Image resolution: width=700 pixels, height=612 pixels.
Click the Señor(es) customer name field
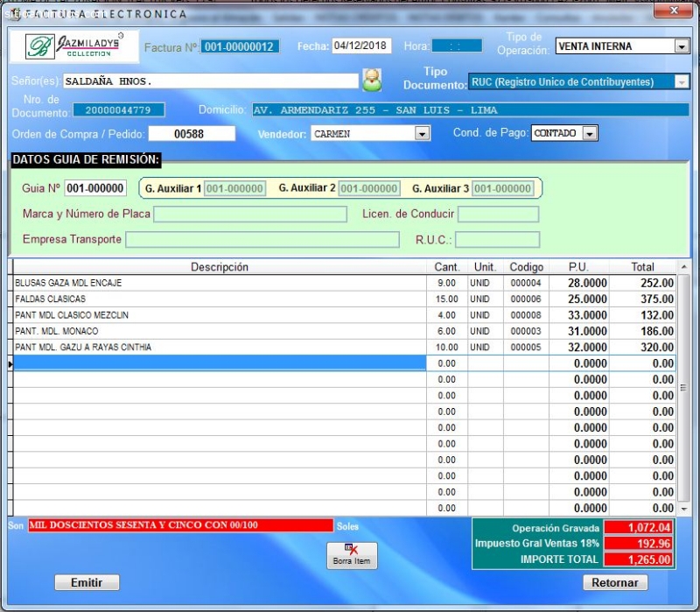210,81
